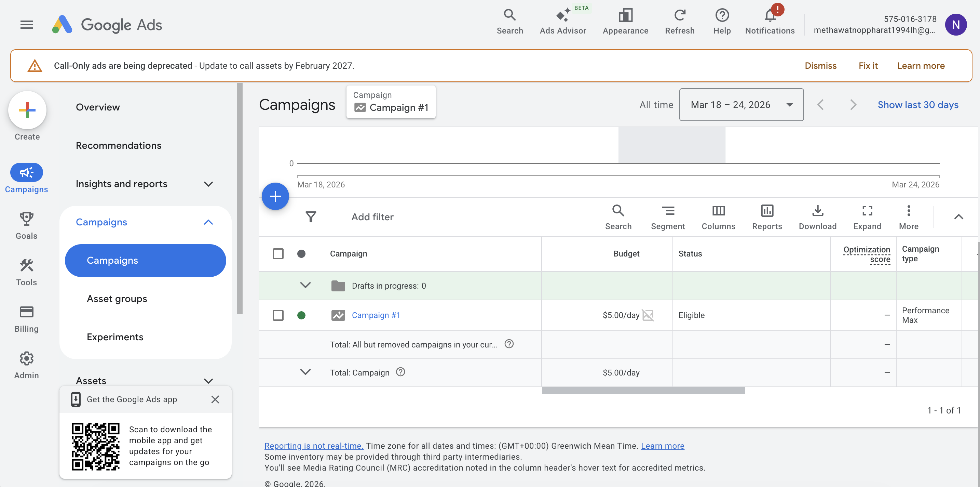
Task: Open the date range dropdown Mar 18 – 24
Action: coord(741,105)
